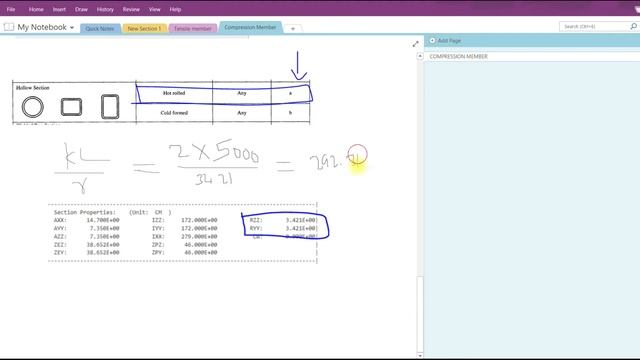Screen dimensions: 640x360
Task: Click the circular hollow section image
Action: tap(33, 107)
